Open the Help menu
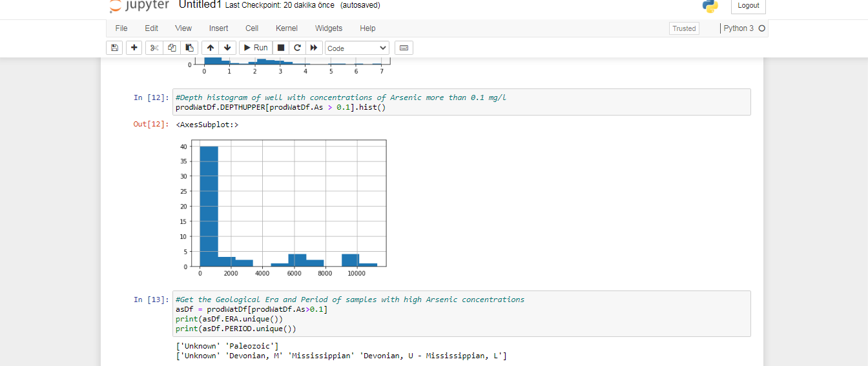 [367, 28]
